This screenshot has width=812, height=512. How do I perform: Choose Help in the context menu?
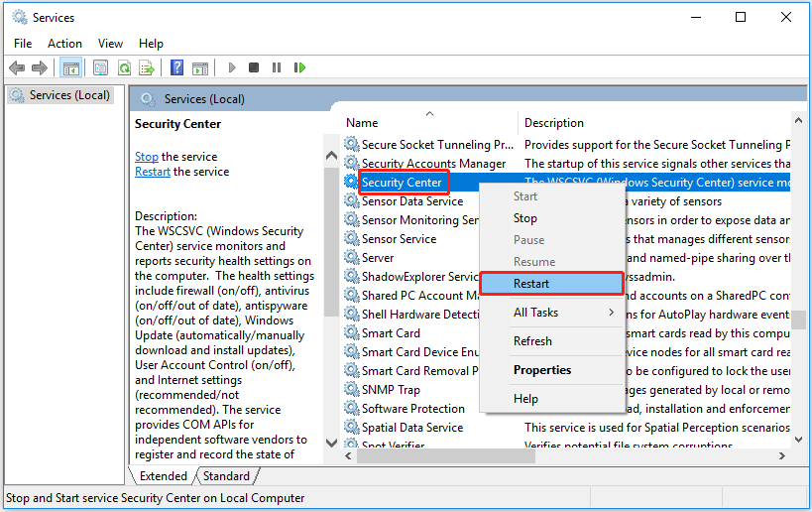(x=552, y=399)
